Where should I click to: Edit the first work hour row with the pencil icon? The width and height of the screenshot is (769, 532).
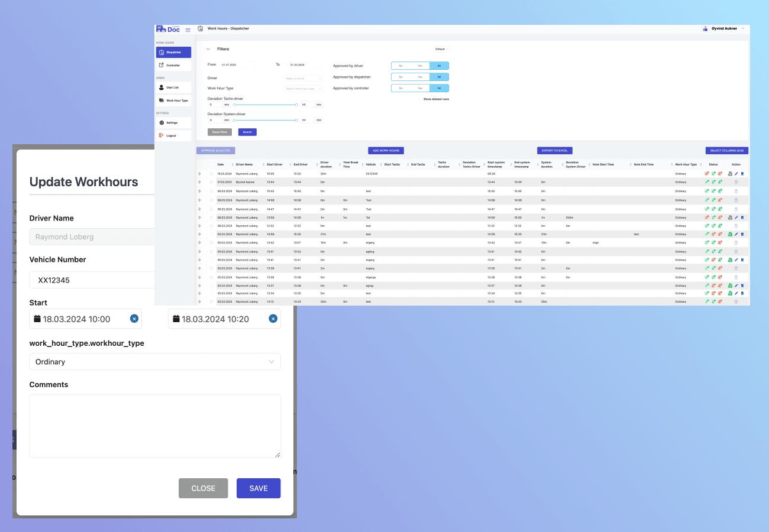tap(735, 174)
